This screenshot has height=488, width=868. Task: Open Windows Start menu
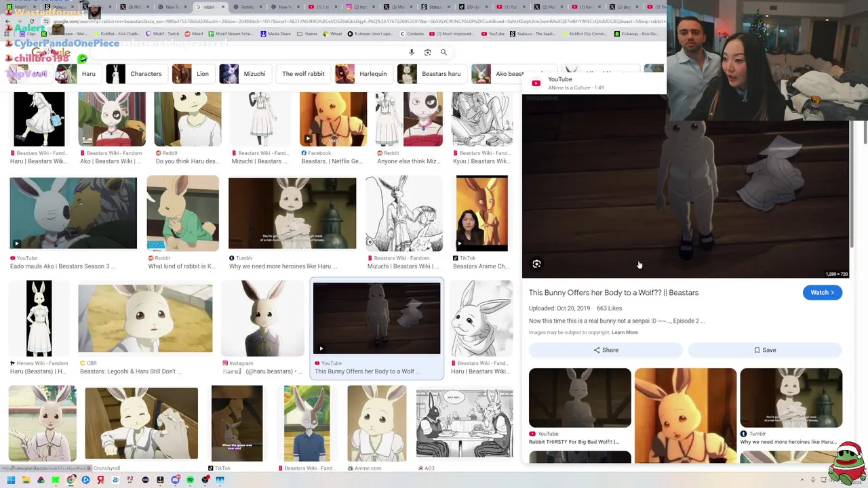click(x=11, y=480)
